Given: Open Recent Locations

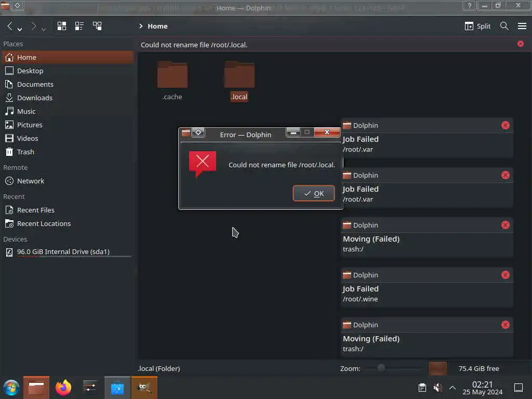Looking at the screenshot, I should pos(68,224).
